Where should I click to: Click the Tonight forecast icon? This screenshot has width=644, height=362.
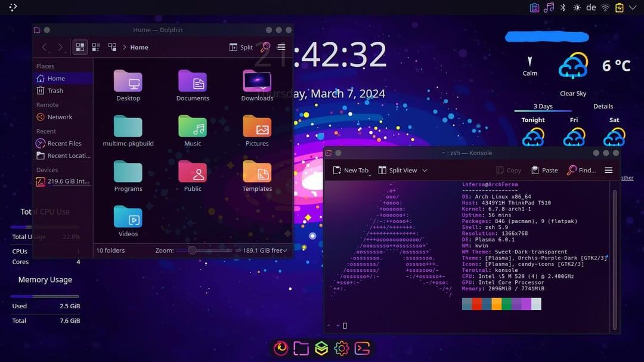tap(533, 137)
